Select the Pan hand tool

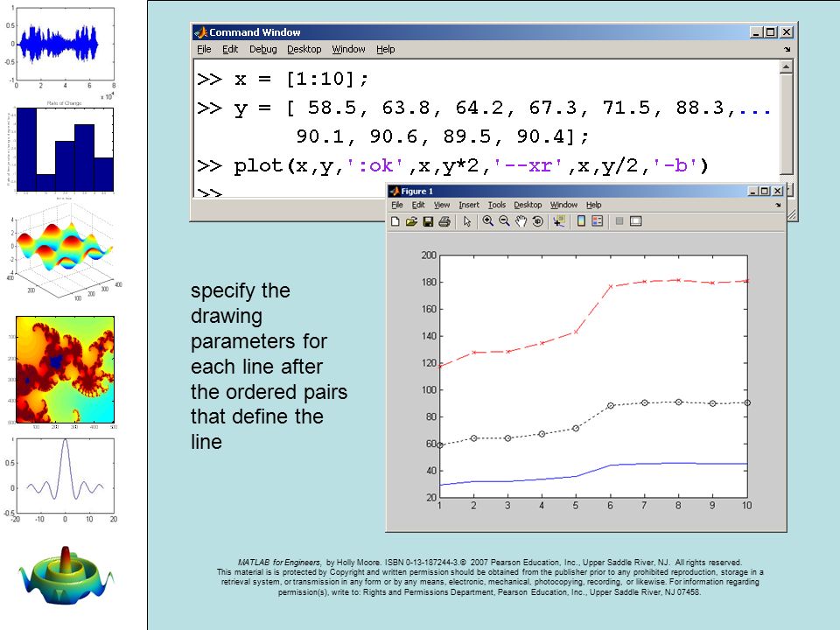pyautogui.click(x=521, y=221)
